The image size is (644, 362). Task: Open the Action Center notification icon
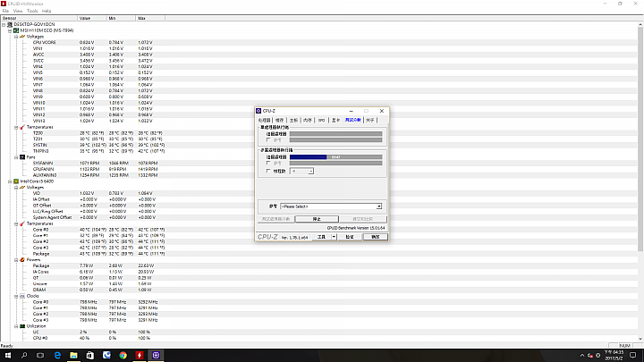point(633,356)
